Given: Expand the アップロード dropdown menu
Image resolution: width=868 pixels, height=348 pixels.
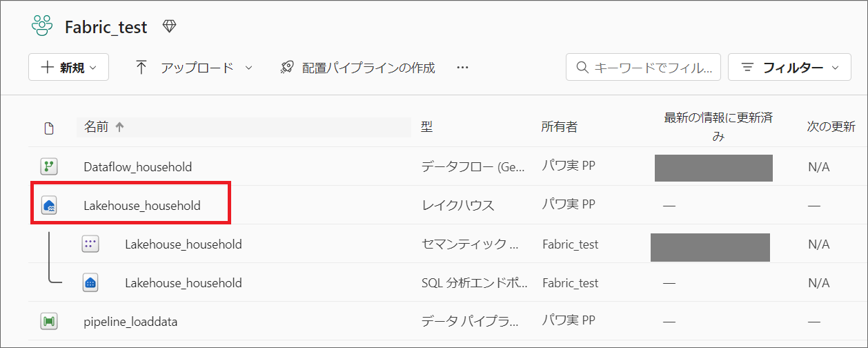Looking at the screenshot, I should point(193,67).
